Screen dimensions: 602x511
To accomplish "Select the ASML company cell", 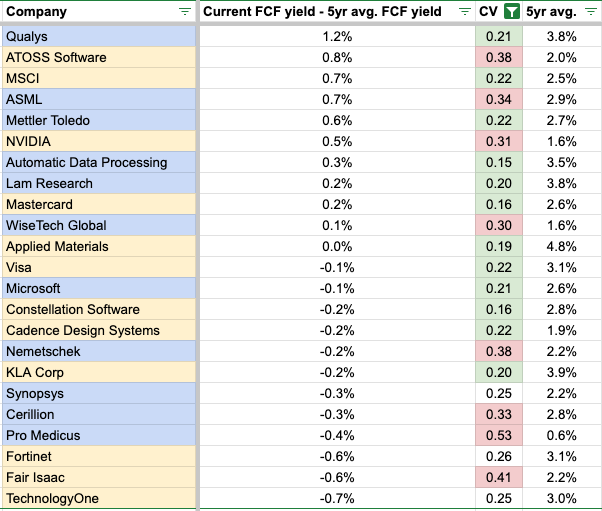I will coord(99,99).
